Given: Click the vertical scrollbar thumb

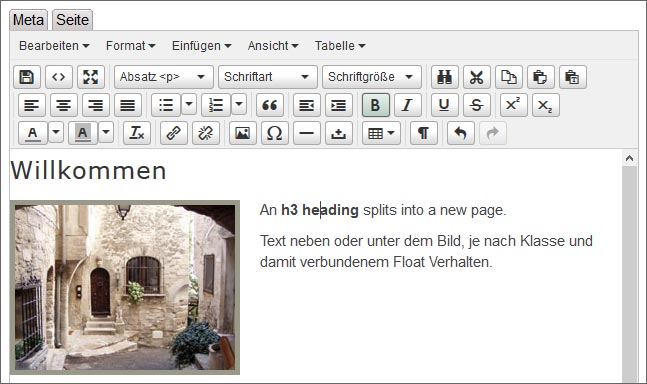Looking at the screenshot, I should tap(629, 274).
